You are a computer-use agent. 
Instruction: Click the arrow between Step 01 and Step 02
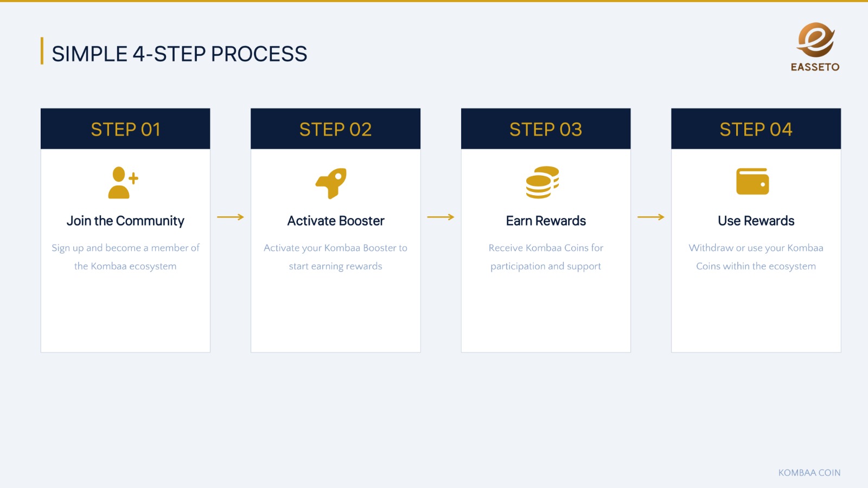(x=231, y=217)
